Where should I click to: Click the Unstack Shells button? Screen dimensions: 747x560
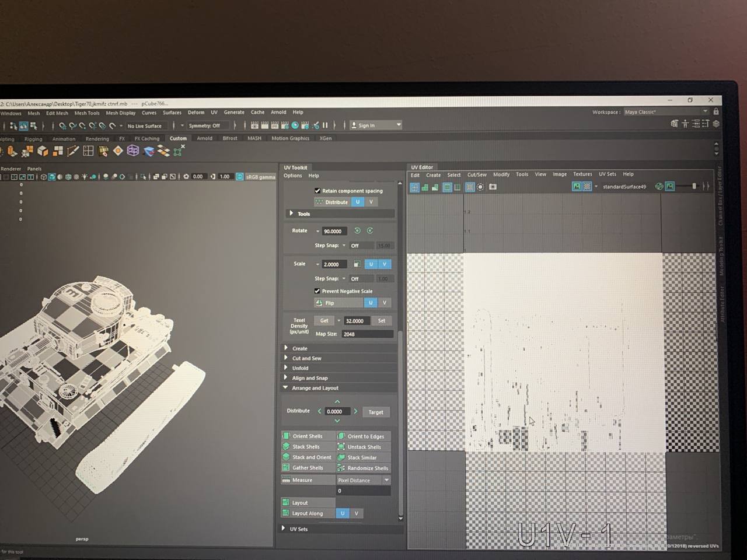pyautogui.click(x=364, y=447)
